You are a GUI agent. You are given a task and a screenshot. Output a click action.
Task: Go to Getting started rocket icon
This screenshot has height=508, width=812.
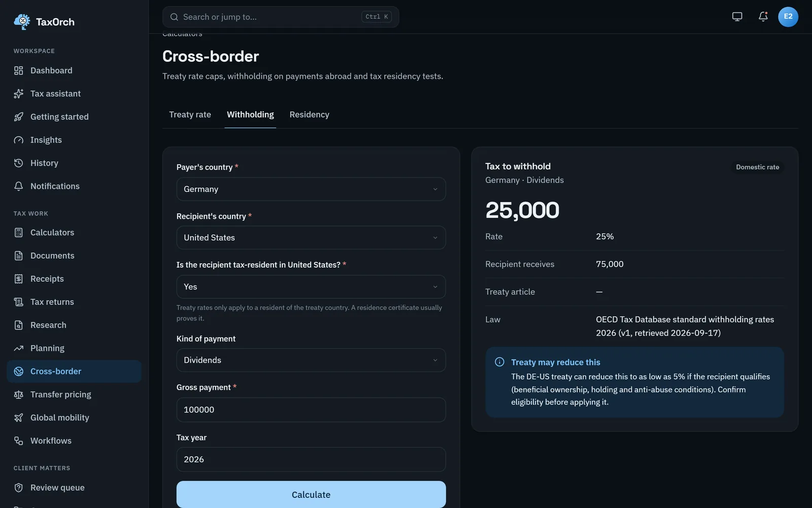tap(19, 117)
